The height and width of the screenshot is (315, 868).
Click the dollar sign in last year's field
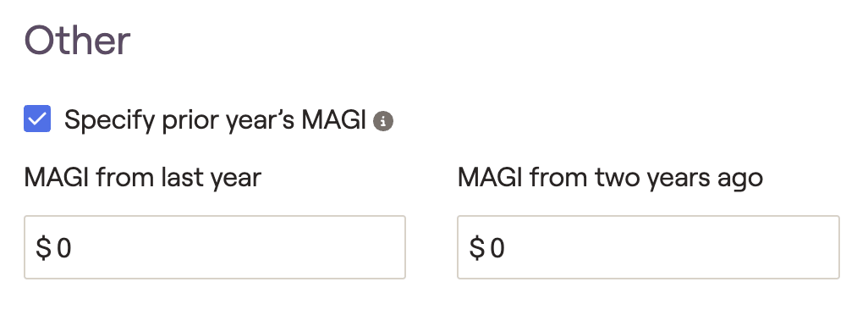coord(43,247)
